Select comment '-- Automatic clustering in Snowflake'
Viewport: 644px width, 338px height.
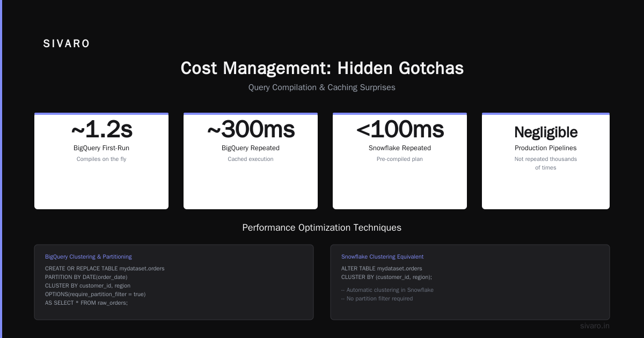tap(387, 290)
